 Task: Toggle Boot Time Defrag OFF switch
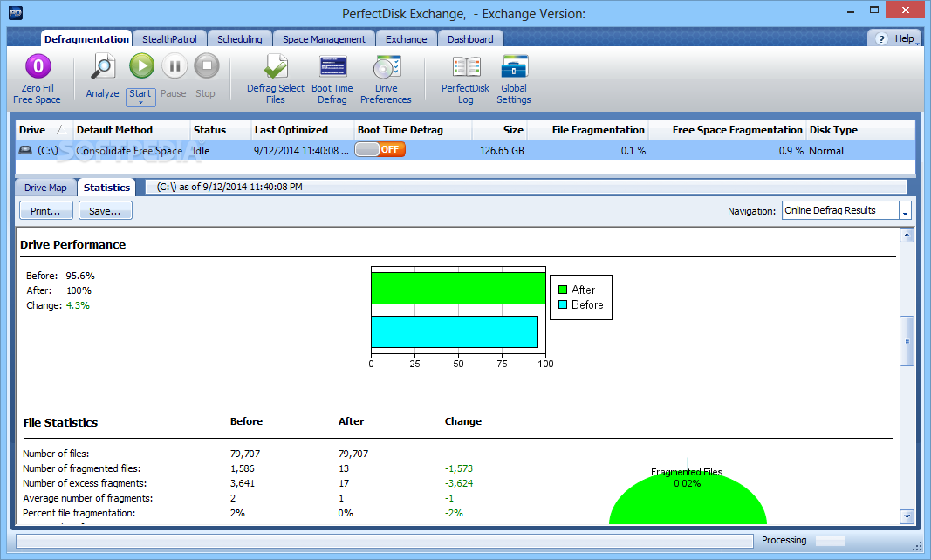(380, 150)
